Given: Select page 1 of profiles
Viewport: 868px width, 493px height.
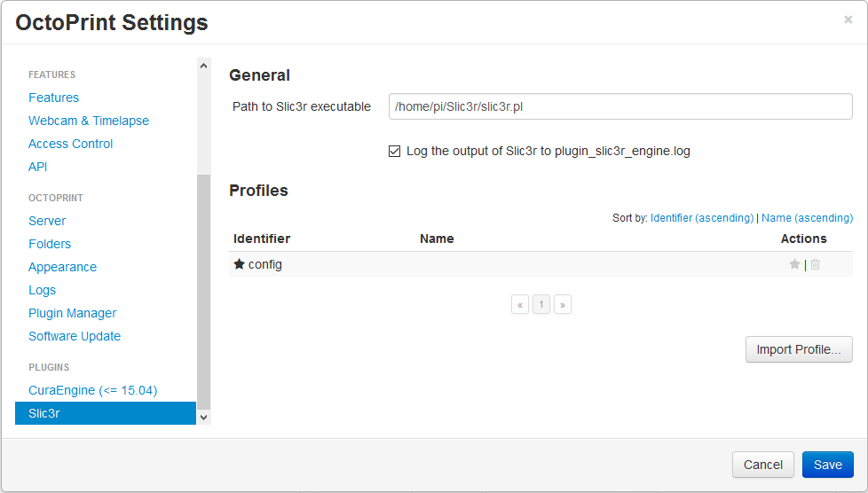Looking at the screenshot, I should pyautogui.click(x=541, y=304).
